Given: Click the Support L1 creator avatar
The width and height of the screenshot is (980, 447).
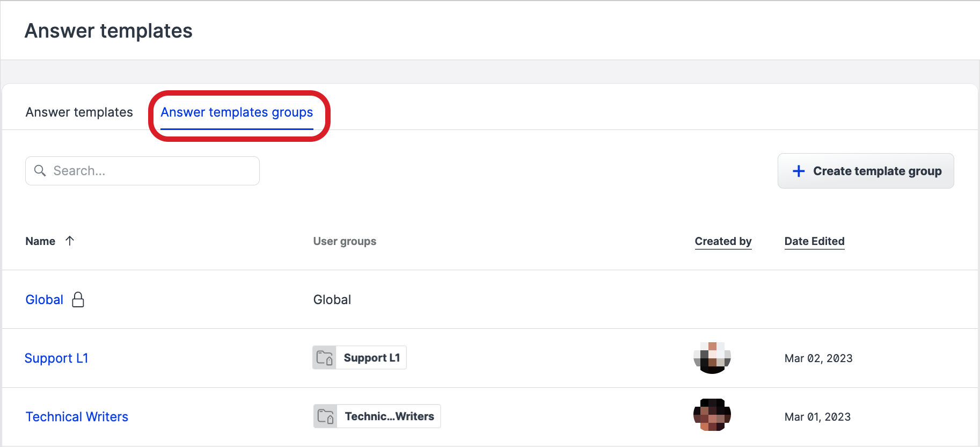Looking at the screenshot, I should coord(712,358).
